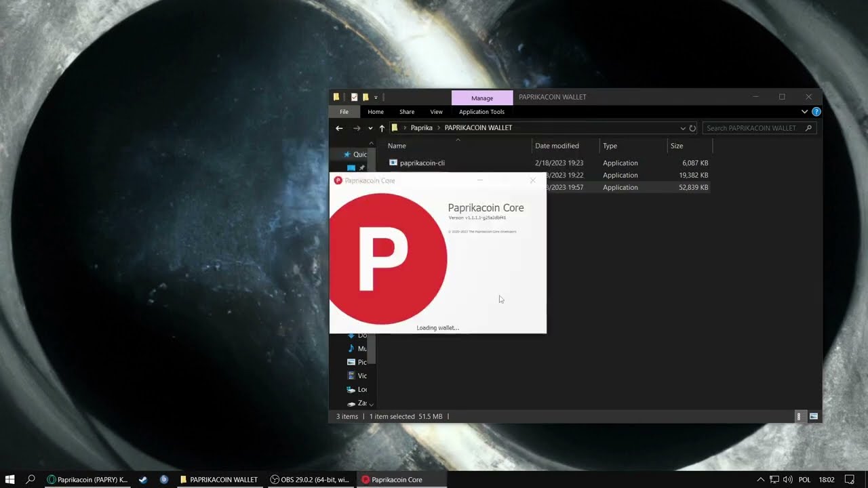This screenshot has height=488, width=868.
Task: Click the navigation pane scroll-down arrow
Action: (371, 405)
